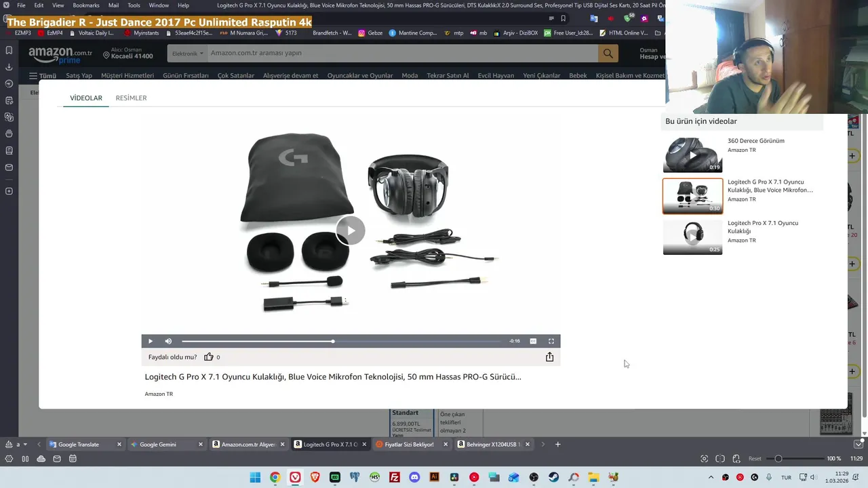Click the capture page camera icon
The height and width of the screenshot is (488, 868).
point(704,459)
